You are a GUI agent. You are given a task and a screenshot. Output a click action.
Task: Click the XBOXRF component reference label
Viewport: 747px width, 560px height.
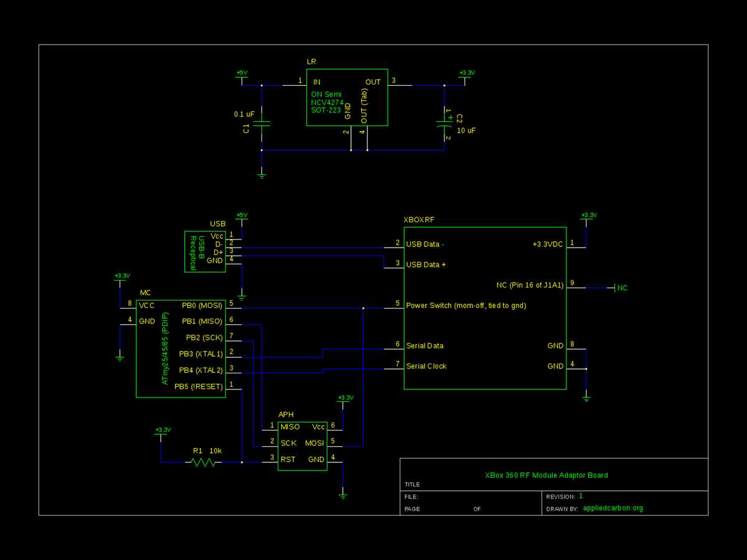click(x=419, y=220)
